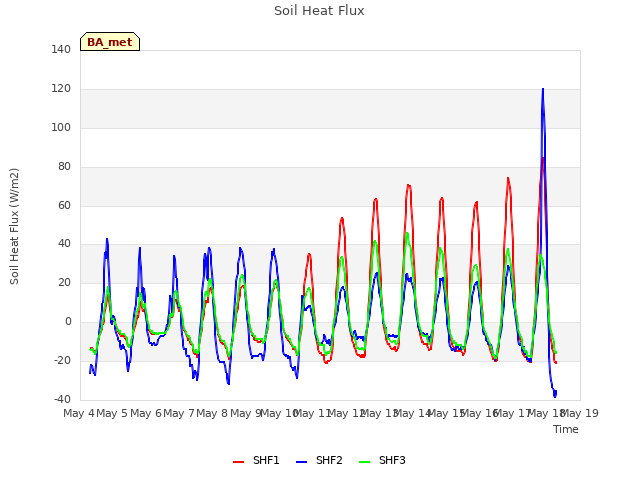Click the 60 y-axis label
640x480 pixels.
pos(64,205)
